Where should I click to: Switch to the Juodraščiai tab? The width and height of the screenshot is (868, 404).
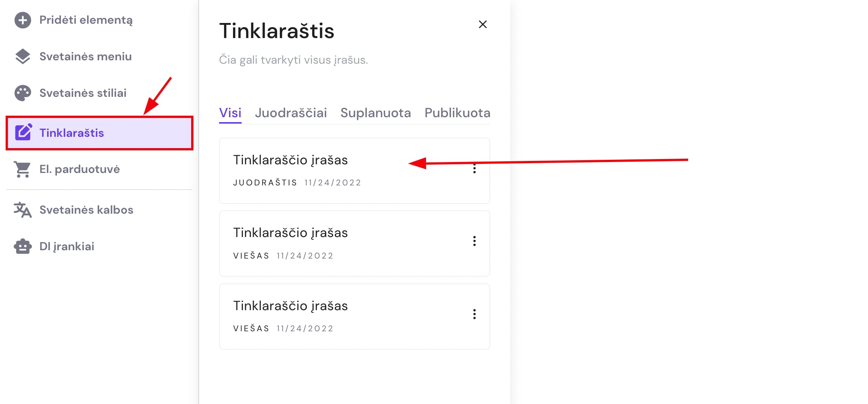pyautogui.click(x=291, y=113)
